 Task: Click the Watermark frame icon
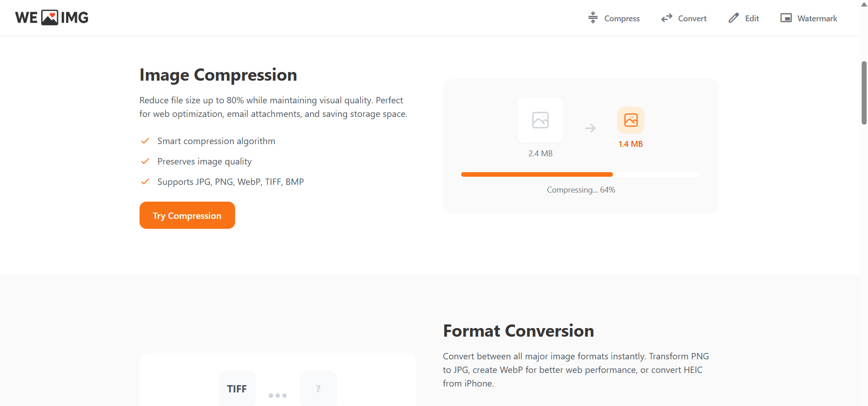click(x=786, y=18)
